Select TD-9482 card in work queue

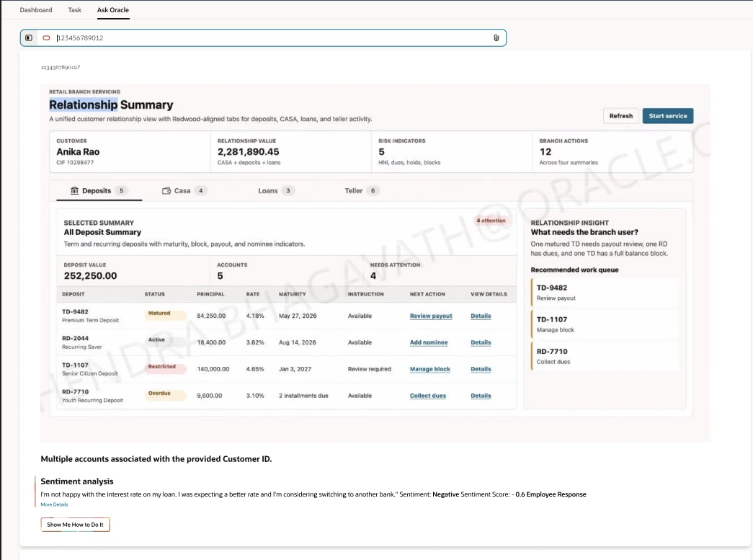[x=605, y=293]
